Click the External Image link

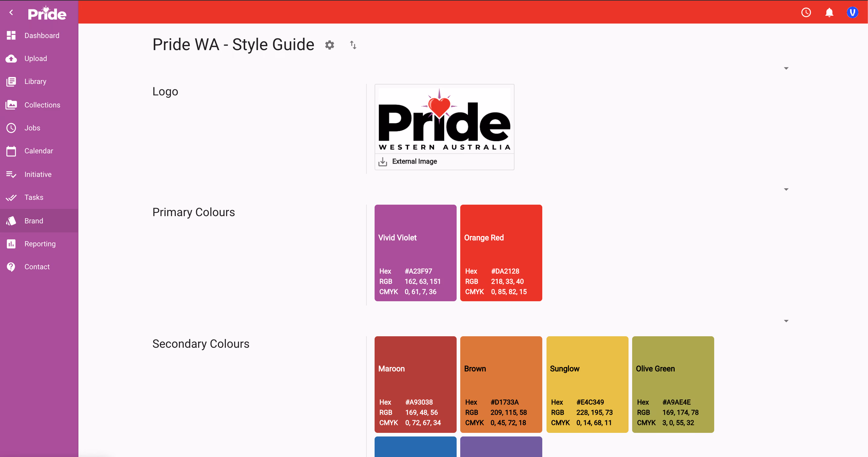(x=414, y=161)
